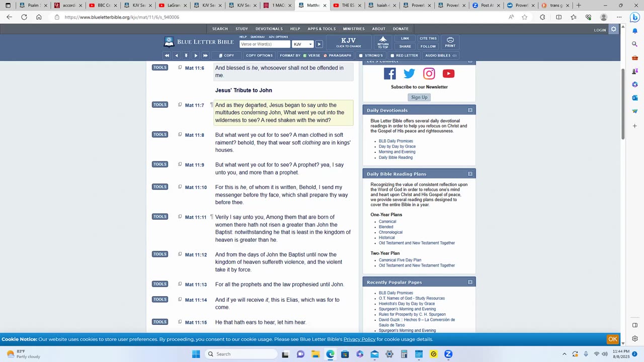Screen dimensions: 644x362
Task: Open Twitter social icon
Action: click(409, 74)
